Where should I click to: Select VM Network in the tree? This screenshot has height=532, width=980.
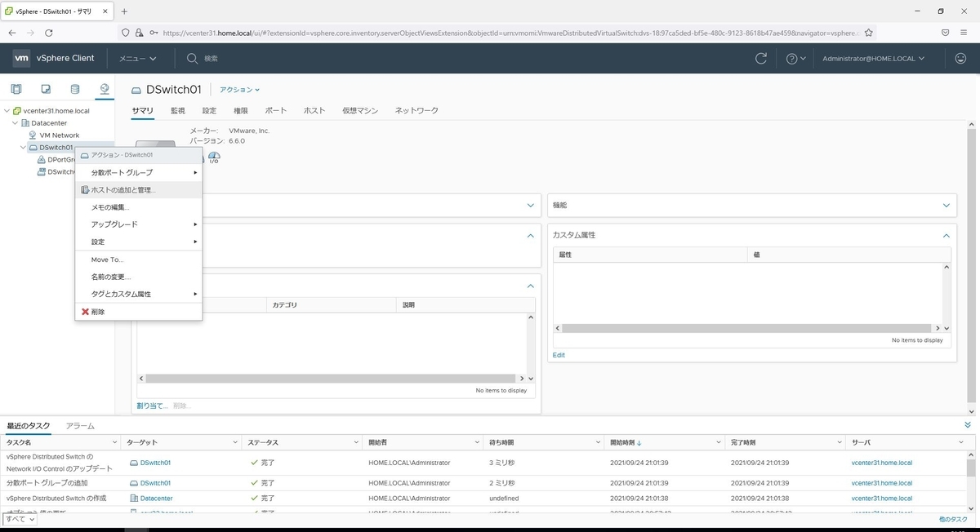(x=60, y=135)
